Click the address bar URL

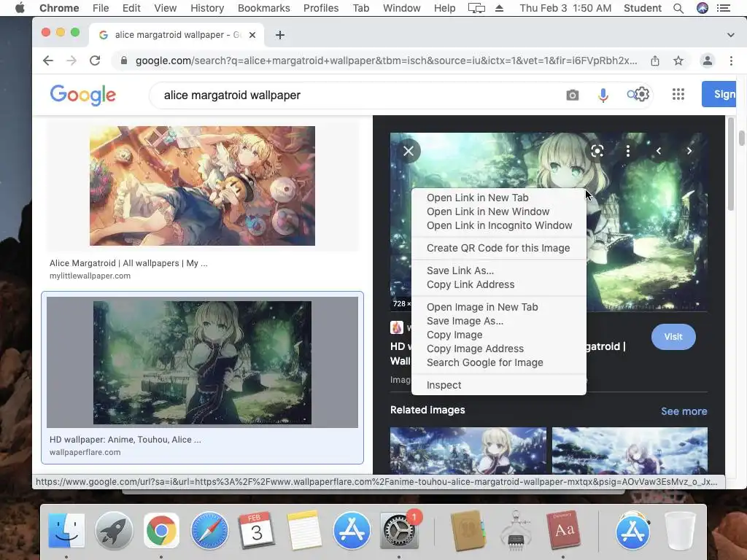(x=386, y=61)
